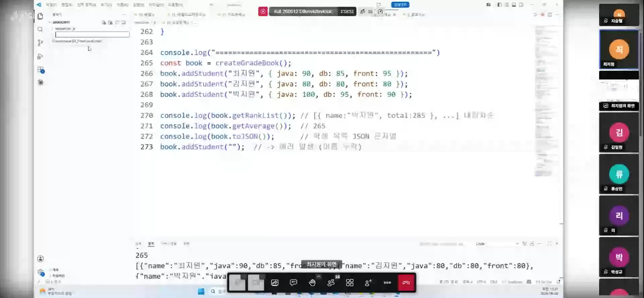The width and height of the screenshot is (644, 298).
Task: Toggle the microphone in meeting bar
Action: (237, 283)
